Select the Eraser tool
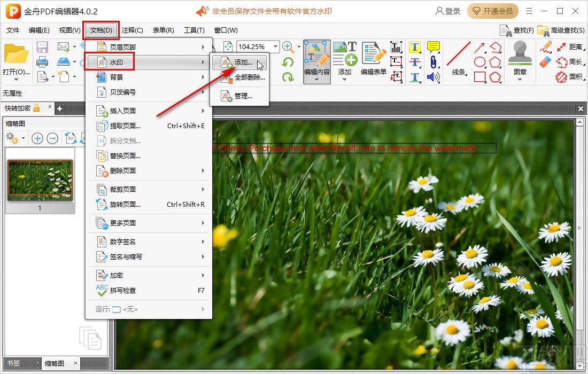Screen dimensions: 588x374 pyautogui.click(x=546, y=62)
